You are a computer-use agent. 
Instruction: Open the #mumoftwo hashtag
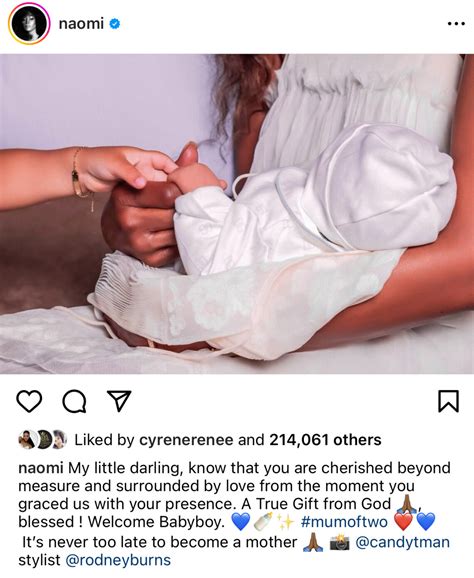point(344,522)
